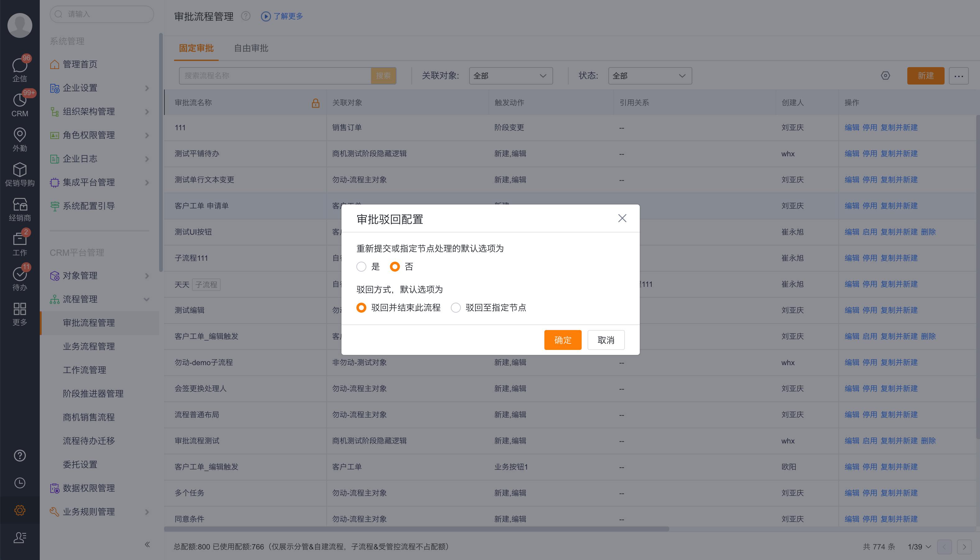Click the contacts icon at sidebar bottom
Image resolution: width=980 pixels, height=560 pixels.
[20, 537]
